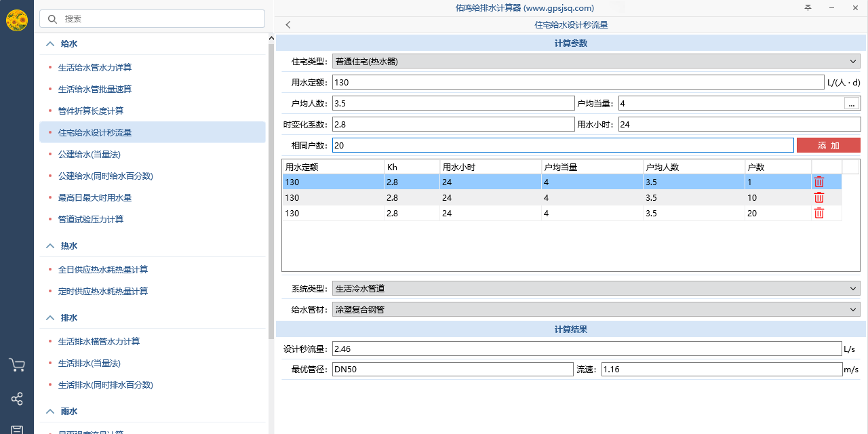Open the shopping cart icon in sidebar
The image size is (868, 434).
(x=17, y=365)
